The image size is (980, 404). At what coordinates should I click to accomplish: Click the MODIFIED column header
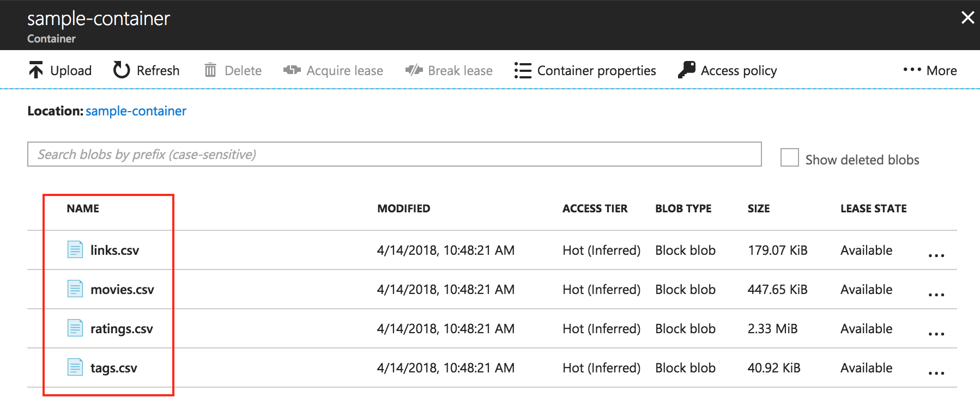click(x=403, y=209)
